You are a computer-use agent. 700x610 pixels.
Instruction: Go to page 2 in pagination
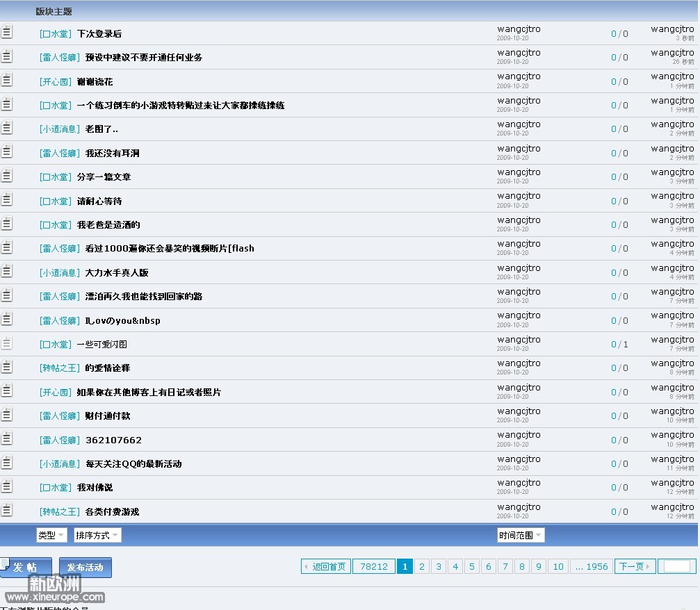(x=421, y=566)
